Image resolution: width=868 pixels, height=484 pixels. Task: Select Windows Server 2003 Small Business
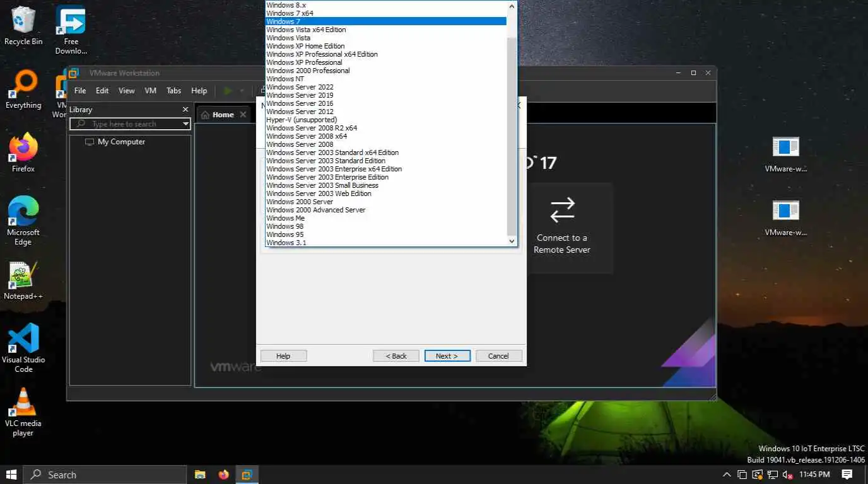[385, 185]
